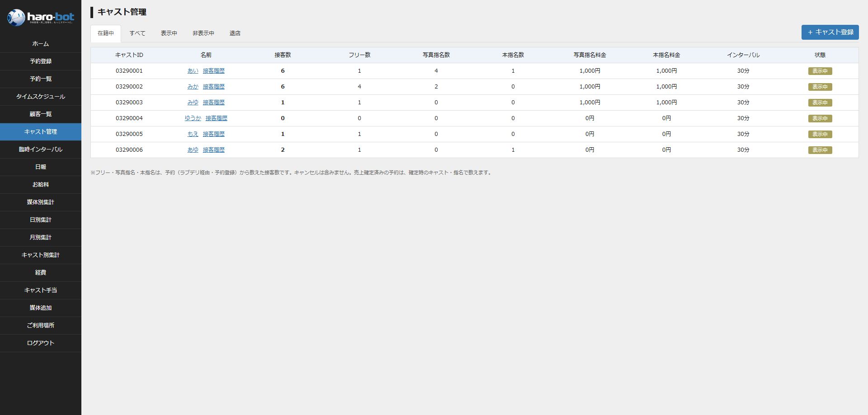Screen dimensions: 868x415
Task: Open タイムスケジュール menu item
Action: (41, 97)
